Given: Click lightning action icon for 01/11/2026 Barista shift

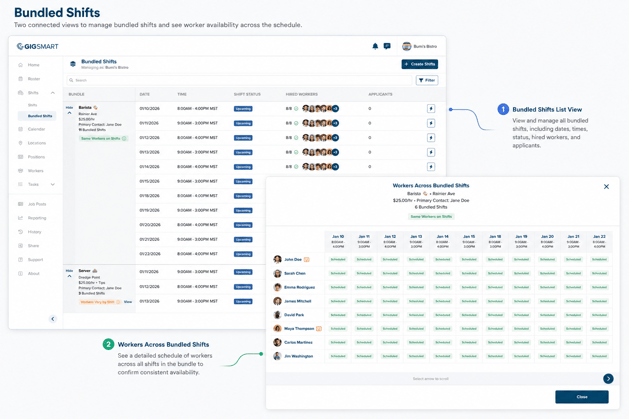Looking at the screenshot, I should point(431,123).
